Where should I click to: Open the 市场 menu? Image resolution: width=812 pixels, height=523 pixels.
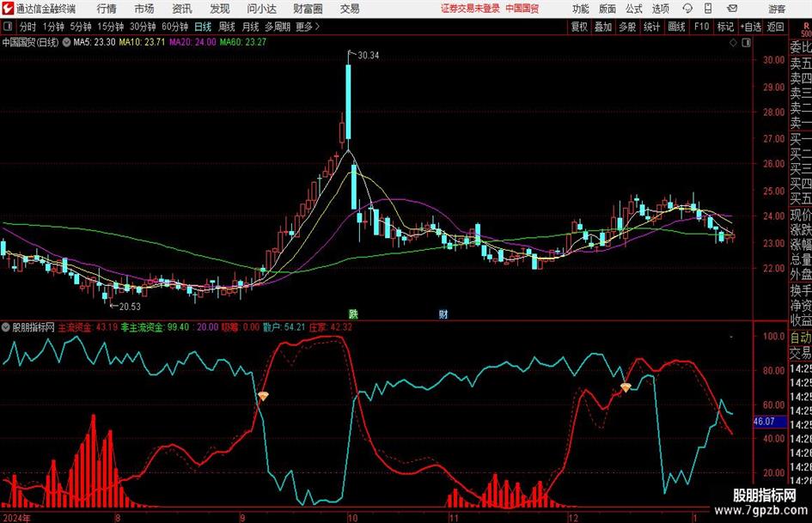click(144, 9)
